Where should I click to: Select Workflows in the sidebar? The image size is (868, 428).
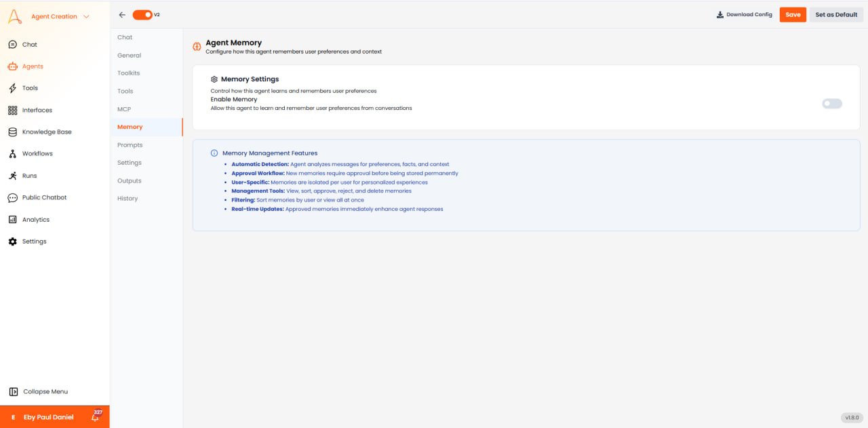(x=37, y=154)
